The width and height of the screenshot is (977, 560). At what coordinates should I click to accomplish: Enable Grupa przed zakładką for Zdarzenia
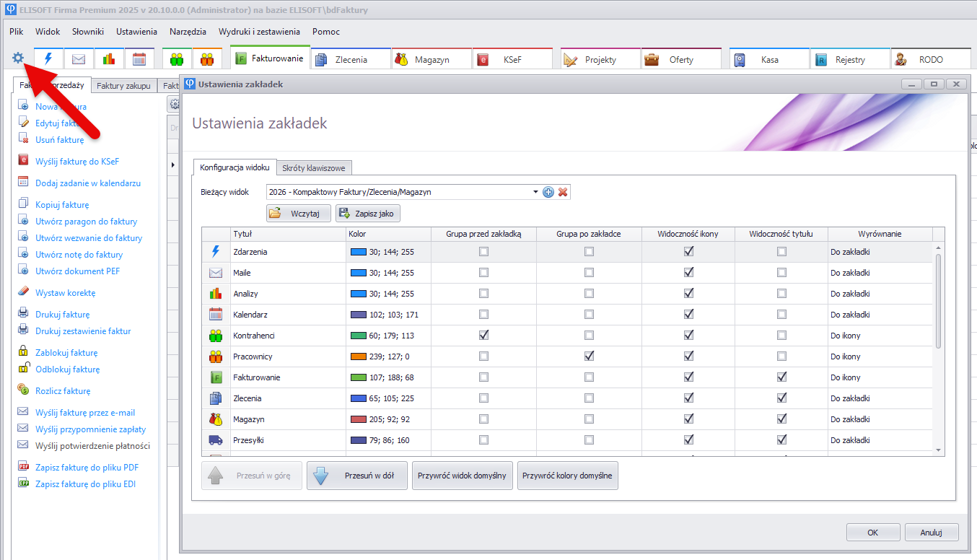[x=483, y=252]
